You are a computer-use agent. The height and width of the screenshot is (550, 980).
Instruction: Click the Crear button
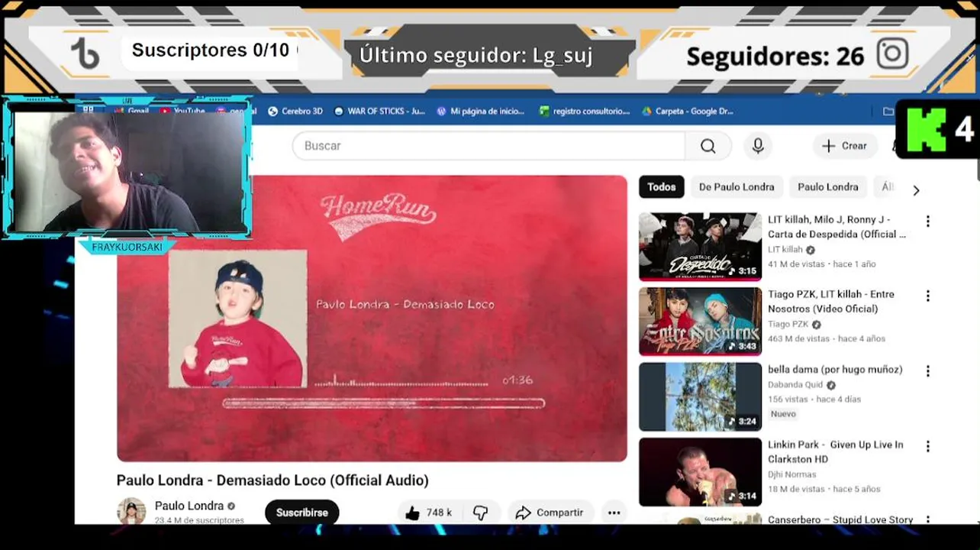[844, 146]
